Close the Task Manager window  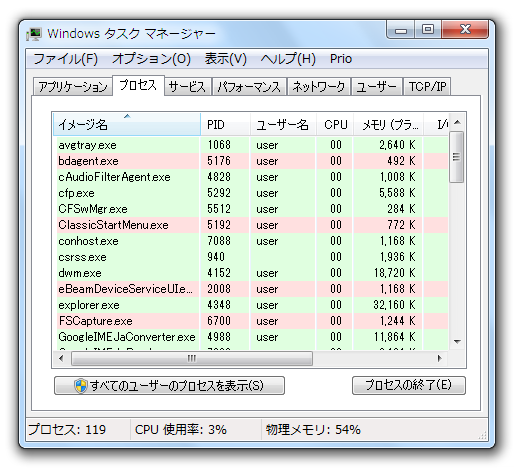coord(465,30)
